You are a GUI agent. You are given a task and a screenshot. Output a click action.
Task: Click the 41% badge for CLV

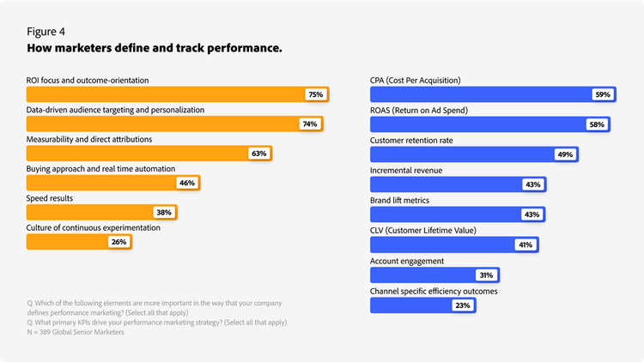[x=524, y=245]
